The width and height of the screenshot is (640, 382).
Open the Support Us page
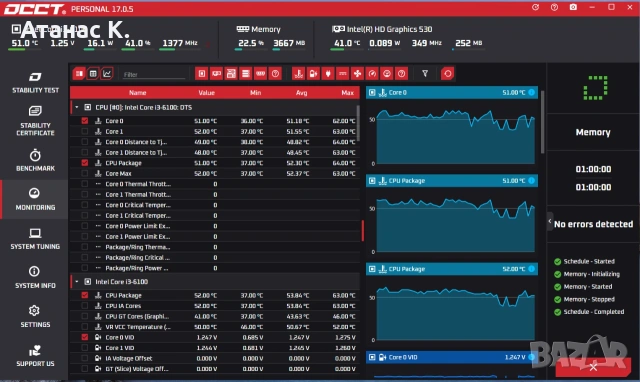point(35,356)
